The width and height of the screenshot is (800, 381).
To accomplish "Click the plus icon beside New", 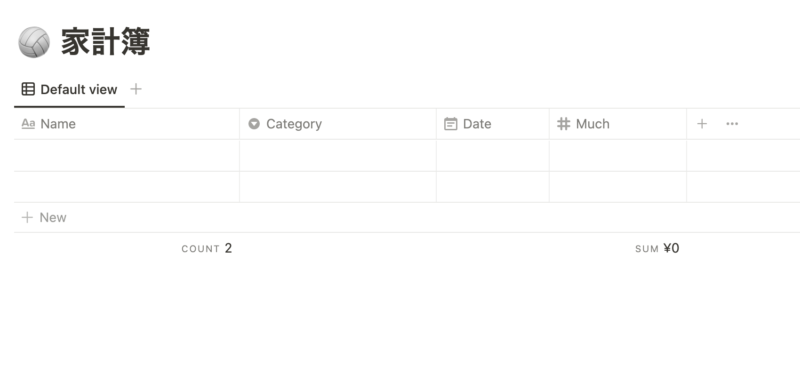I will (x=27, y=218).
